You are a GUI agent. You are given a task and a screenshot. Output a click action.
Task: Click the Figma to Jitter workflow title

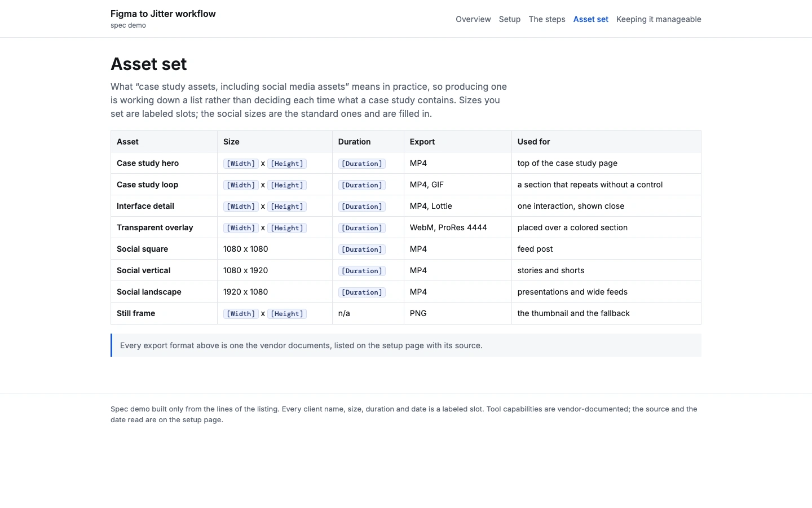pyautogui.click(x=163, y=14)
